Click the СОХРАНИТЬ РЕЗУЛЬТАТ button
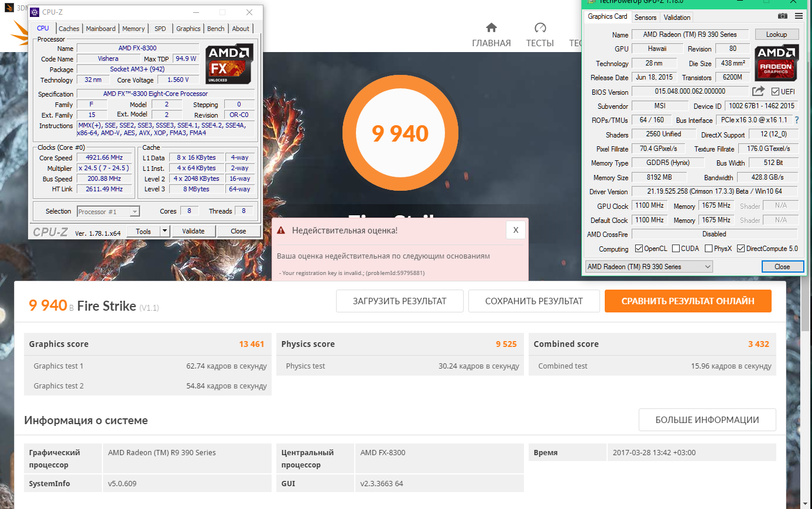Viewport: 812px width, 509px height. pyautogui.click(x=534, y=301)
